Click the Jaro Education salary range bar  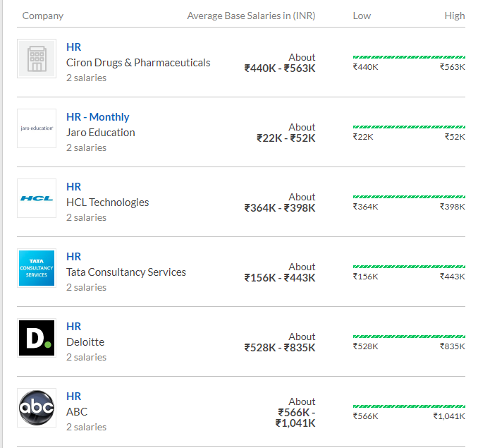409,127
